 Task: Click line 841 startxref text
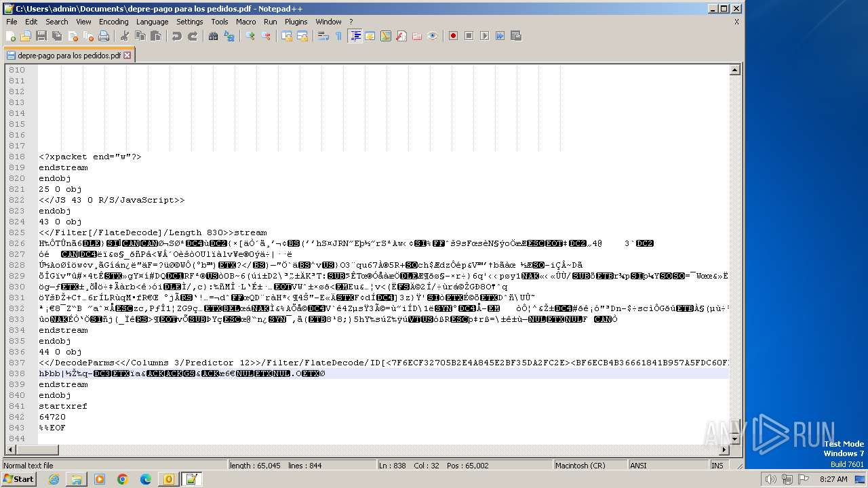[63, 406]
